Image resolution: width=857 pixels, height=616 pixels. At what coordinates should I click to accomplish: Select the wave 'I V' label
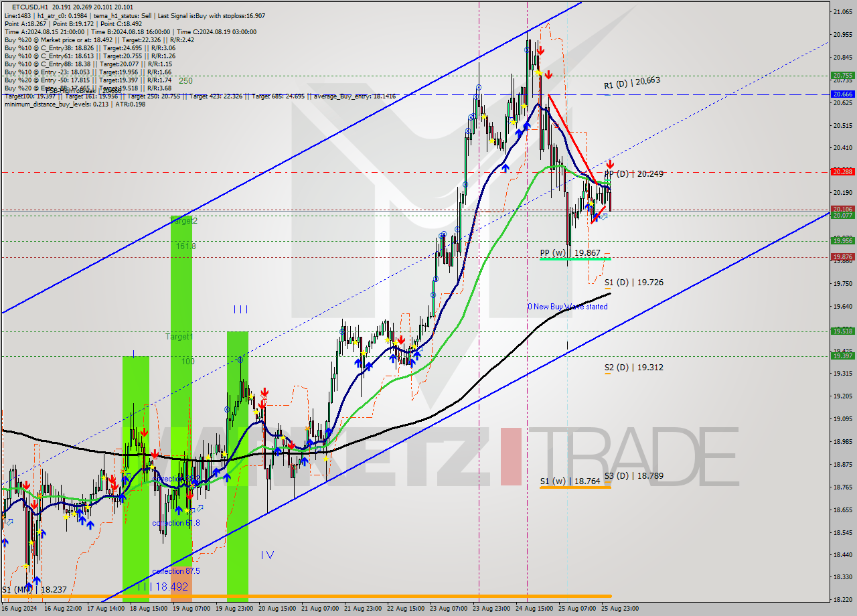point(267,554)
